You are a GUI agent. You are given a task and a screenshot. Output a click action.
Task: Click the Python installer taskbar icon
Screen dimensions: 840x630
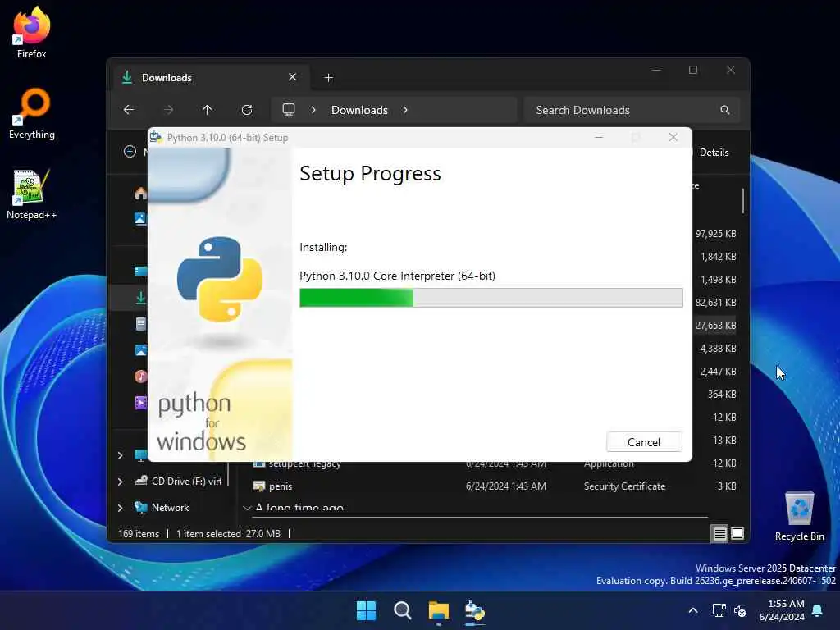click(x=475, y=610)
